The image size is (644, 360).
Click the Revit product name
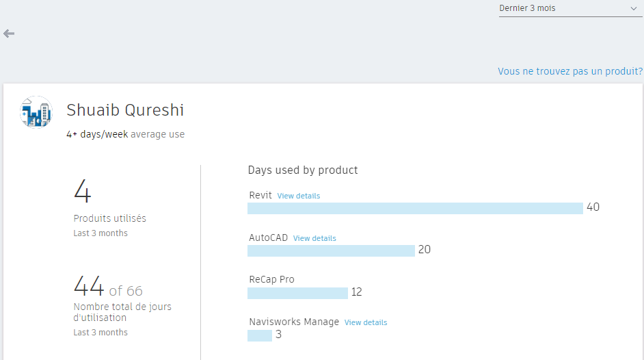[x=260, y=195]
